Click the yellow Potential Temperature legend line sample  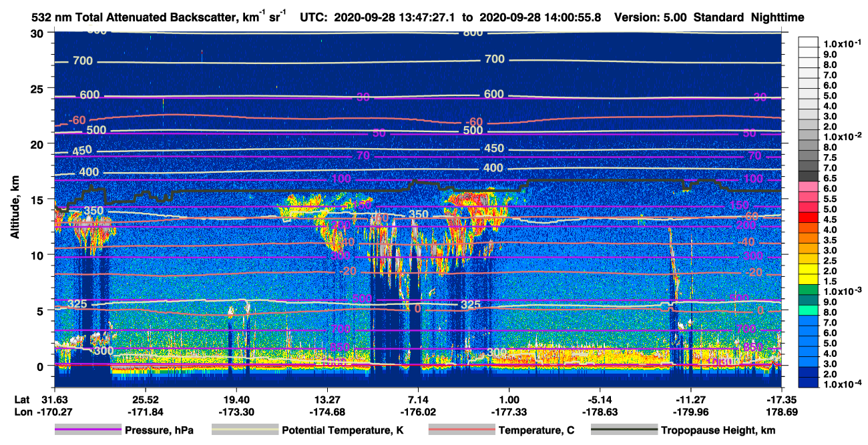245,430
